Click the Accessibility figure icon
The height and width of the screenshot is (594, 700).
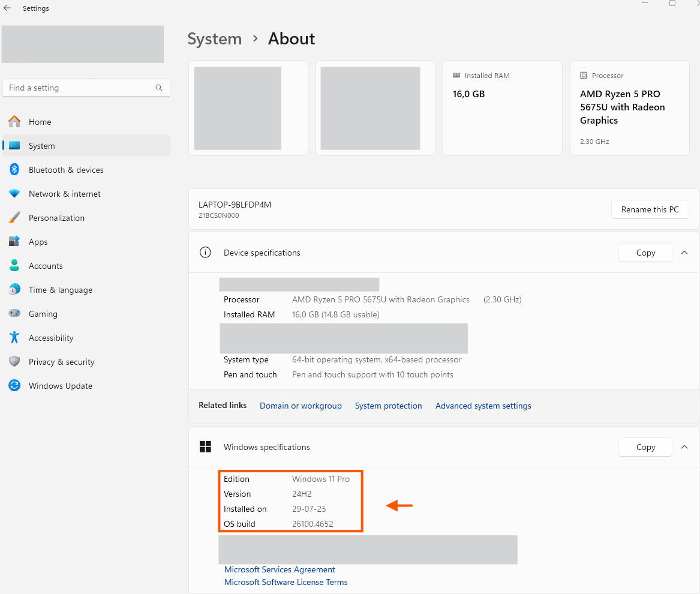[14, 337]
